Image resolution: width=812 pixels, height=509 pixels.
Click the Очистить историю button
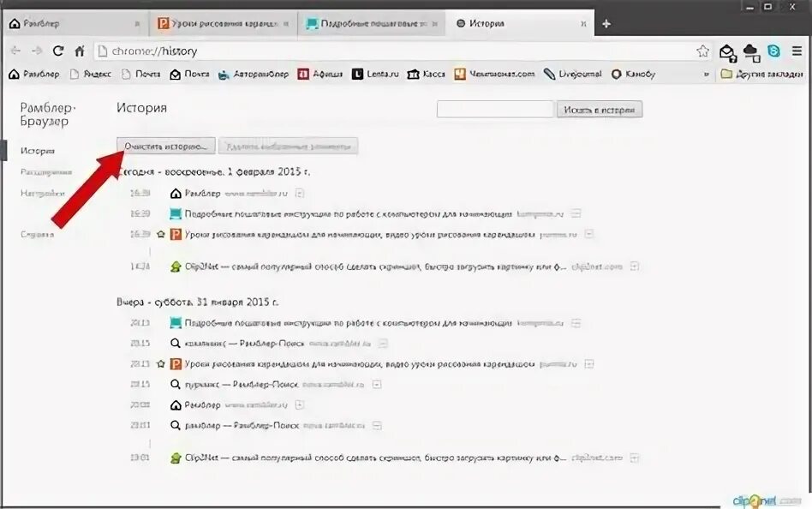tap(165, 147)
